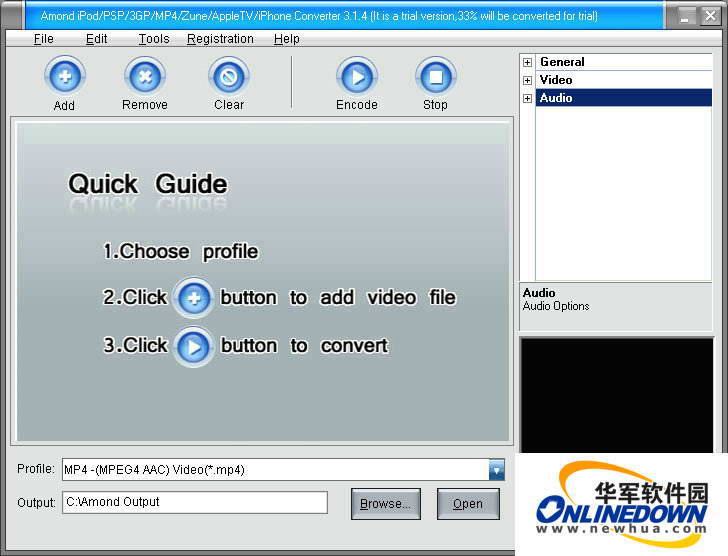728x556 pixels.
Task: Open the File menu
Action: [44, 39]
